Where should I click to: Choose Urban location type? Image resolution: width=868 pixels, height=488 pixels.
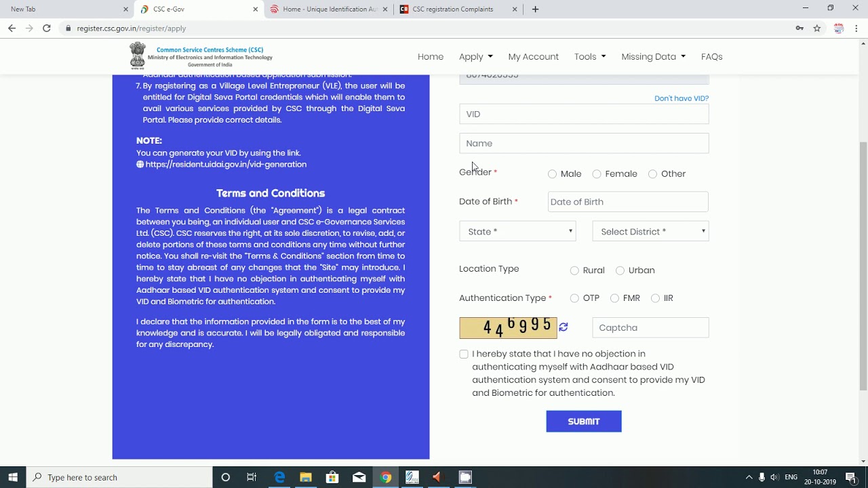[620, 270]
